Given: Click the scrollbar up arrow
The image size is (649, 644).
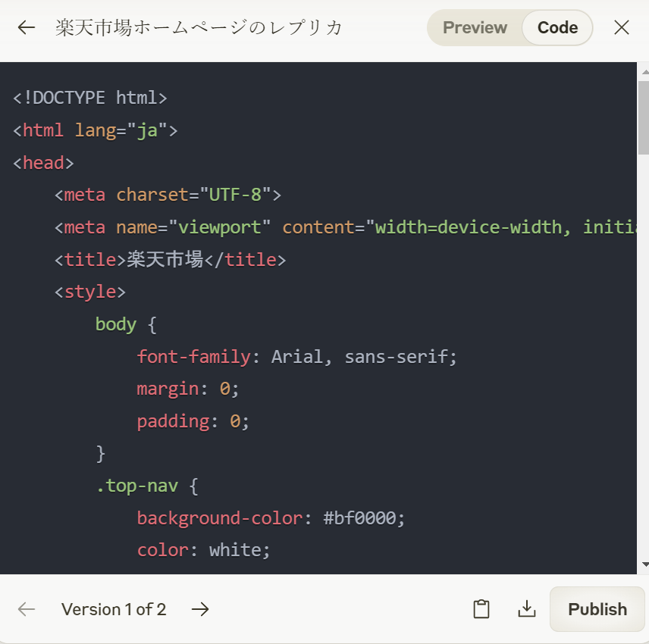Looking at the screenshot, I should point(644,72).
